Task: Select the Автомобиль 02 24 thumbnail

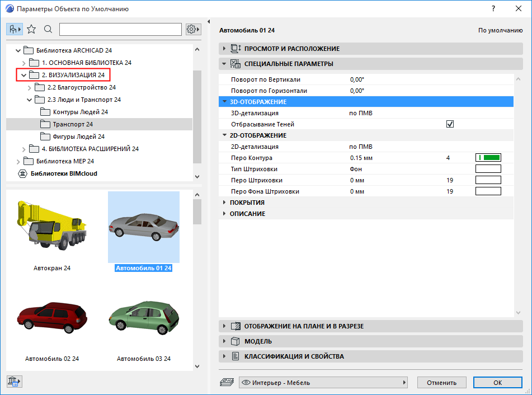Action: pyautogui.click(x=53, y=319)
